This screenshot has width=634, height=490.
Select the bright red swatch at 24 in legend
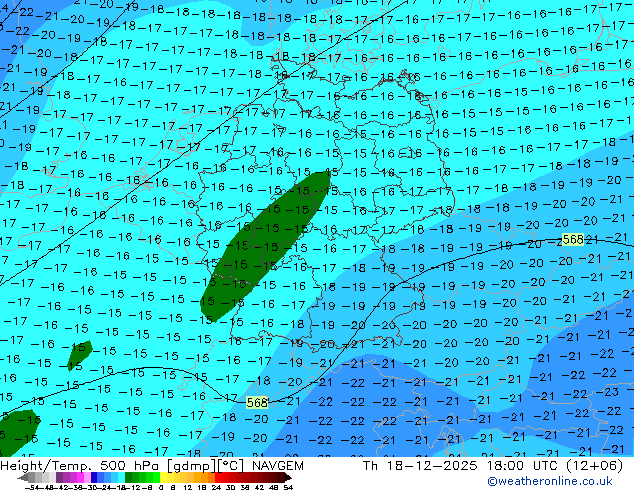218,477
